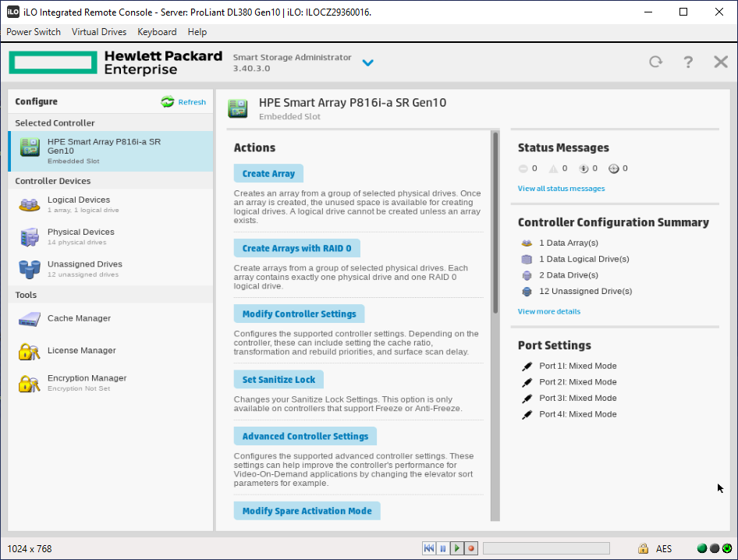Screen dimensions: 738x560
Task: Open the Encryption Manager tool
Action: coord(111,383)
